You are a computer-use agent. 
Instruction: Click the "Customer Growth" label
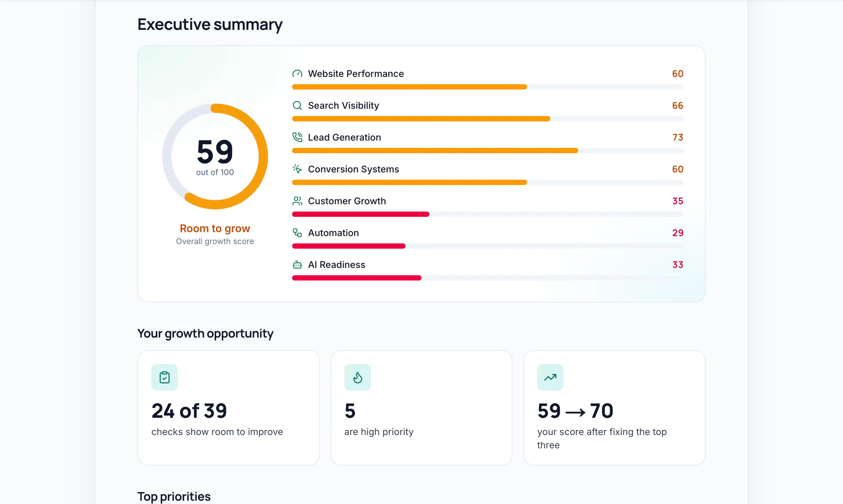[347, 201]
